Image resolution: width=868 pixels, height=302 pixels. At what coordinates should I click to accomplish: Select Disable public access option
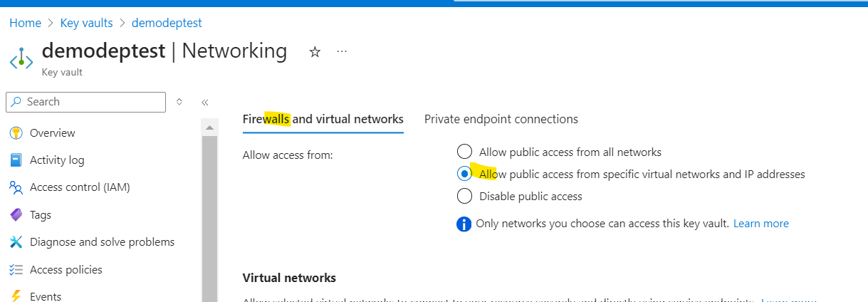[464, 196]
